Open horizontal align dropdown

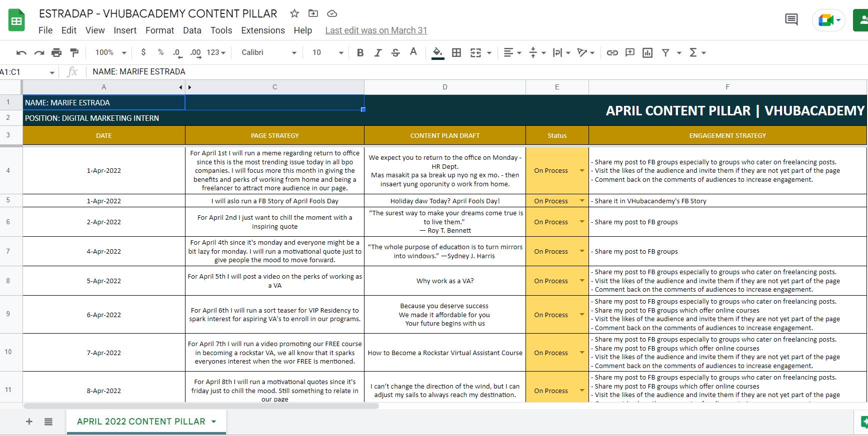pyautogui.click(x=512, y=52)
